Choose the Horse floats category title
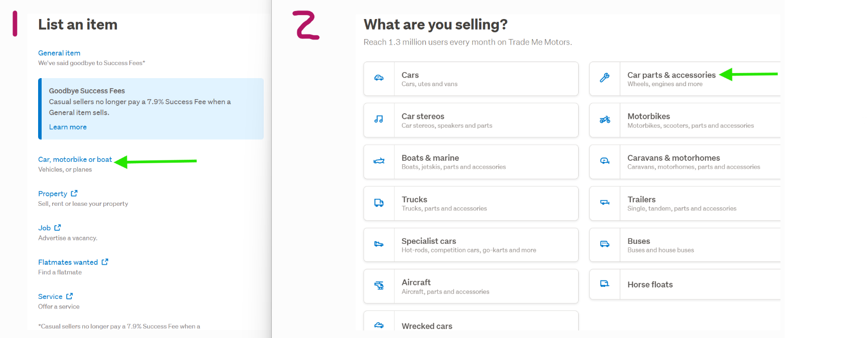The height and width of the screenshot is (338, 868). point(650,284)
